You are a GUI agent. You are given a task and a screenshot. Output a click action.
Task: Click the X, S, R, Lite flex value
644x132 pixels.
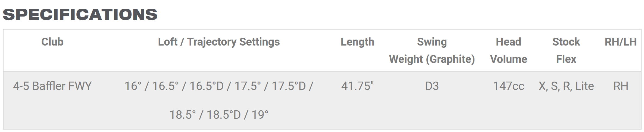pyautogui.click(x=566, y=86)
